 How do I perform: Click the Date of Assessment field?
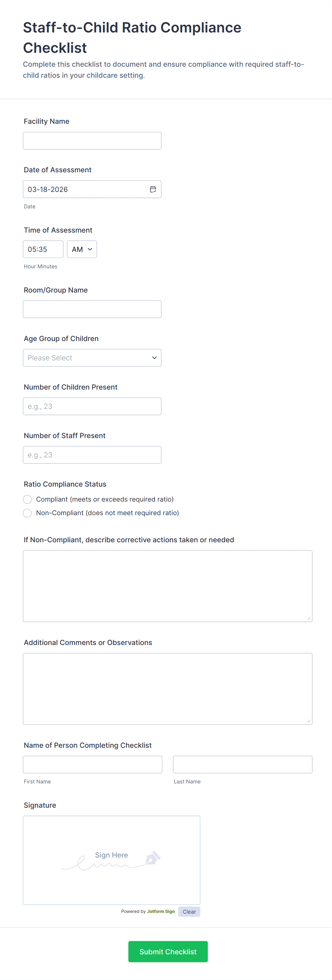[x=84, y=189]
